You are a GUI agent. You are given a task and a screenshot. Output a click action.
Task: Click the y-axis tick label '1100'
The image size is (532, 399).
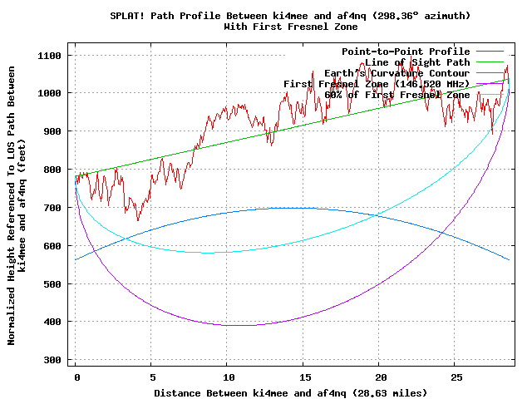click(x=49, y=56)
